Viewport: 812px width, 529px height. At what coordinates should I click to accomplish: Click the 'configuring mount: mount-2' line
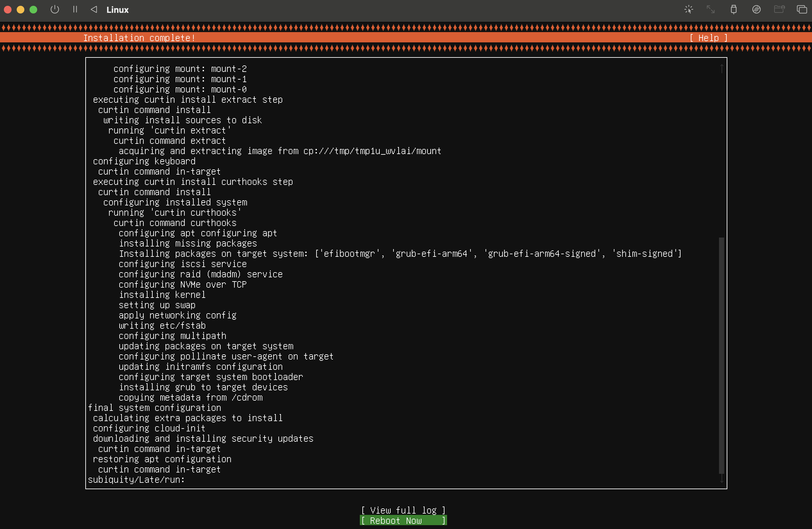(180, 69)
